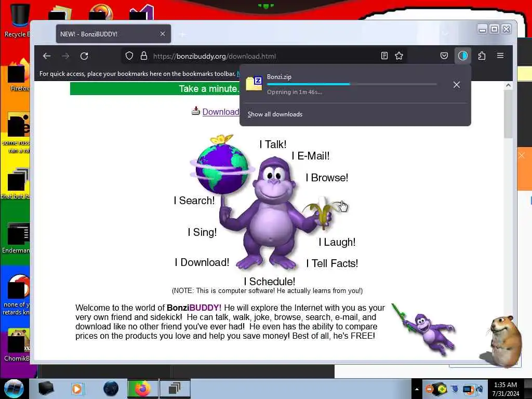This screenshot has width=532, height=399.
Task: Click the black box taskbar icon
Action: [x=46, y=389]
